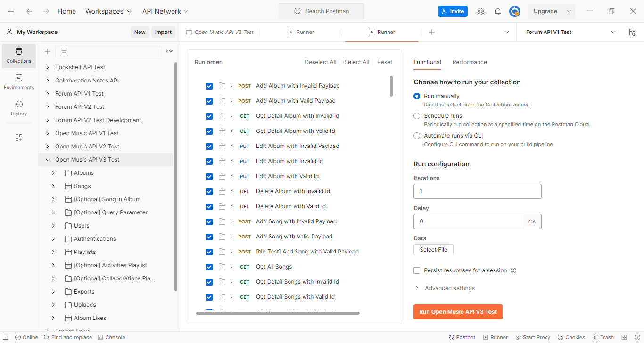644x343 pixels.
Task: Open the Workspaces dropdown
Action: [109, 11]
